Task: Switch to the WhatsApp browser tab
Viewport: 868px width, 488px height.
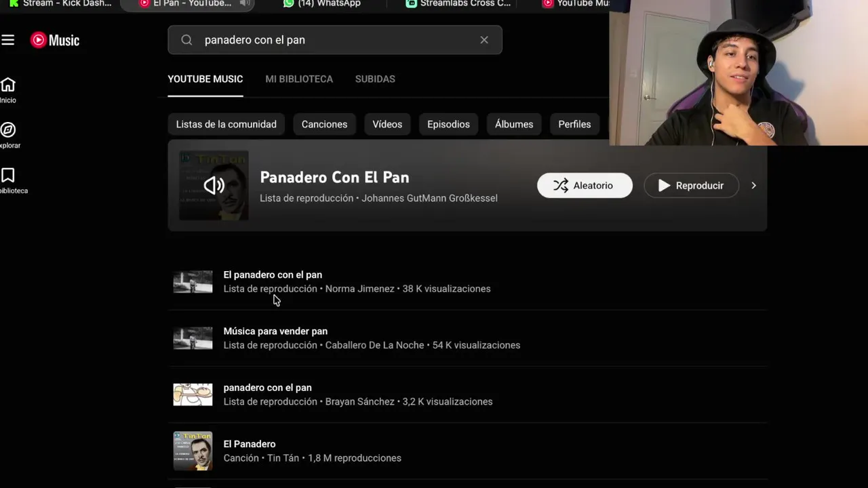Action: (x=322, y=4)
